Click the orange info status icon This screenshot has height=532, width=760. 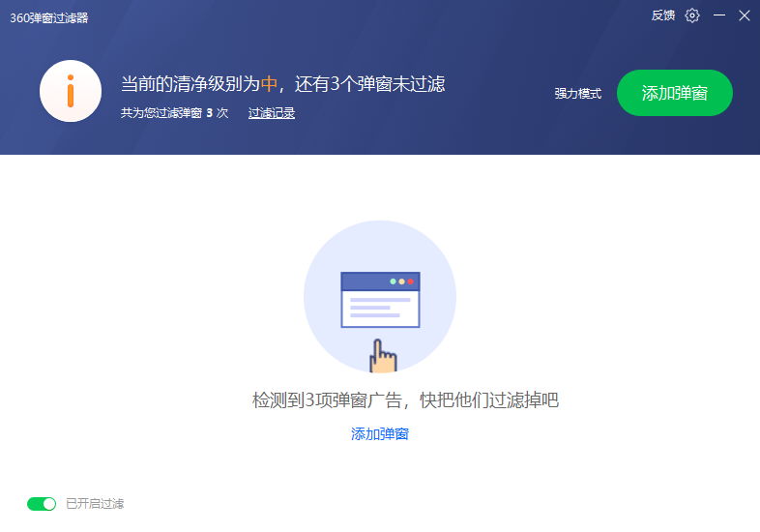[x=71, y=91]
